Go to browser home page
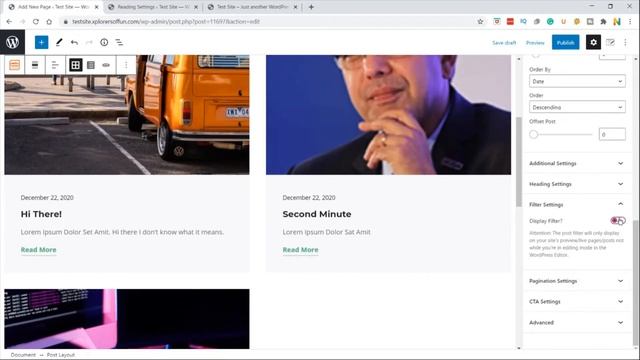Screen dimensions: 640x360 [49, 22]
